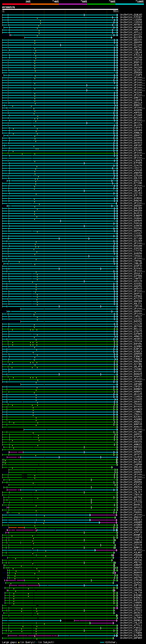Click the cyan ~100% identity legend color
The image size is (146, 644).
(x=129, y=4)
